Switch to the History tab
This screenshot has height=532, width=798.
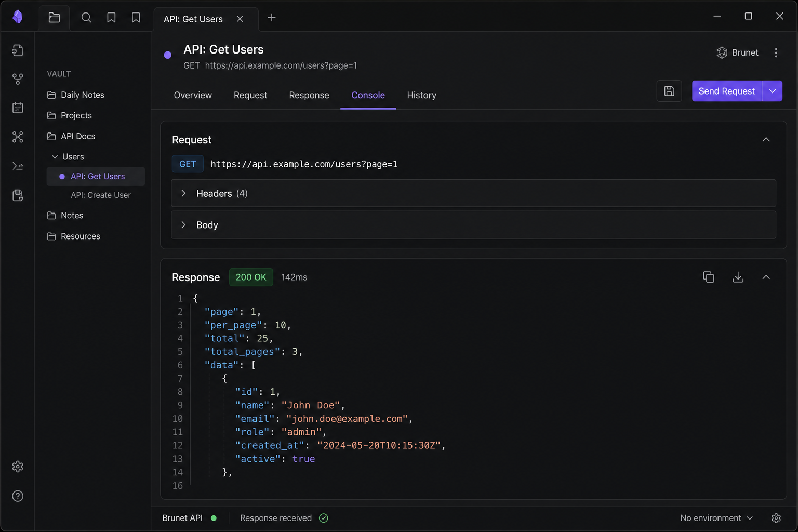pyautogui.click(x=421, y=95)
